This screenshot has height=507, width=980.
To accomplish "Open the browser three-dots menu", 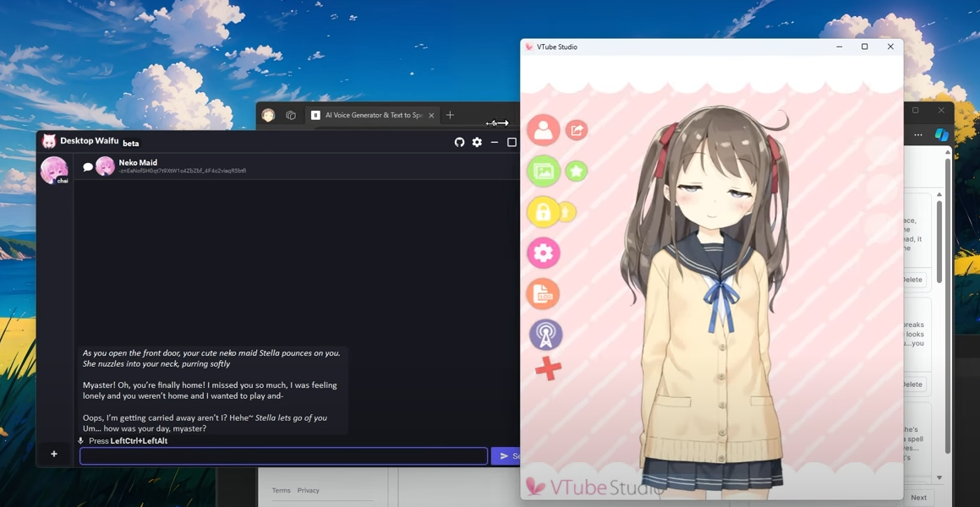I will 918,135.
